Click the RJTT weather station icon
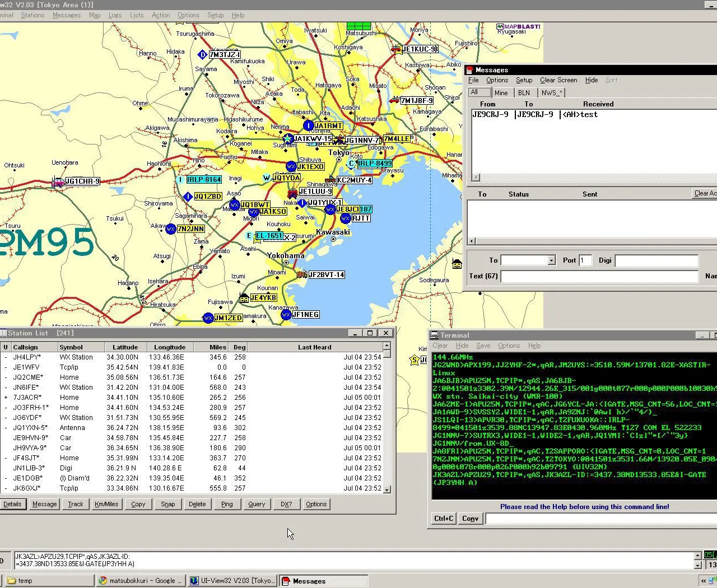Screen dimensions: 717x588 [346, 218]
